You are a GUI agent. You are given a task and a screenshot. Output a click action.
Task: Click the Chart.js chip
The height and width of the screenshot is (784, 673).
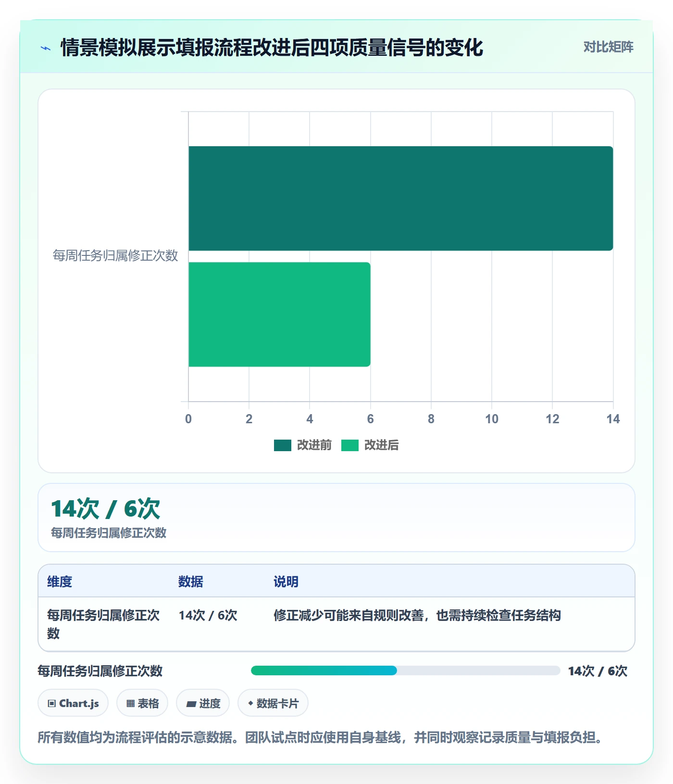73,703
